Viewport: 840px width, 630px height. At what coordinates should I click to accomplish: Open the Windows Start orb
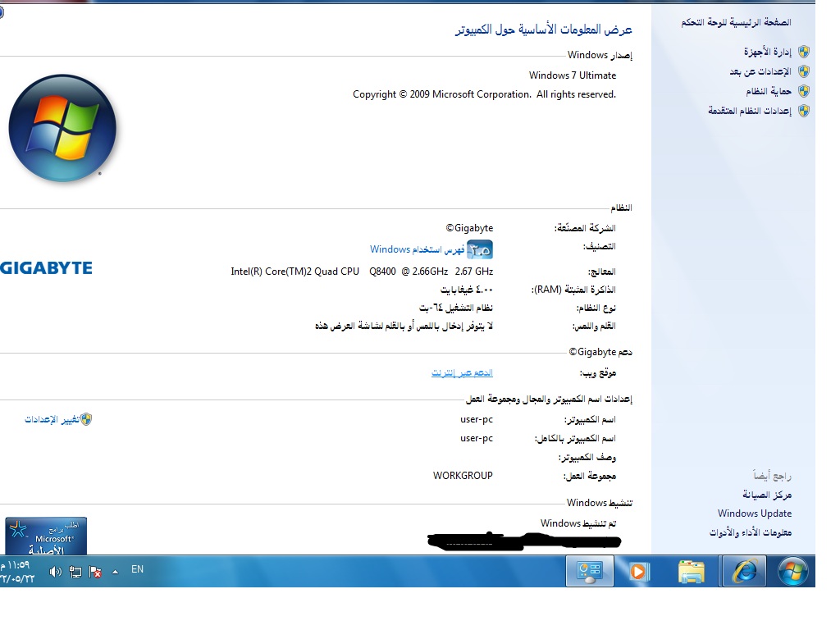tap(792, 571)
